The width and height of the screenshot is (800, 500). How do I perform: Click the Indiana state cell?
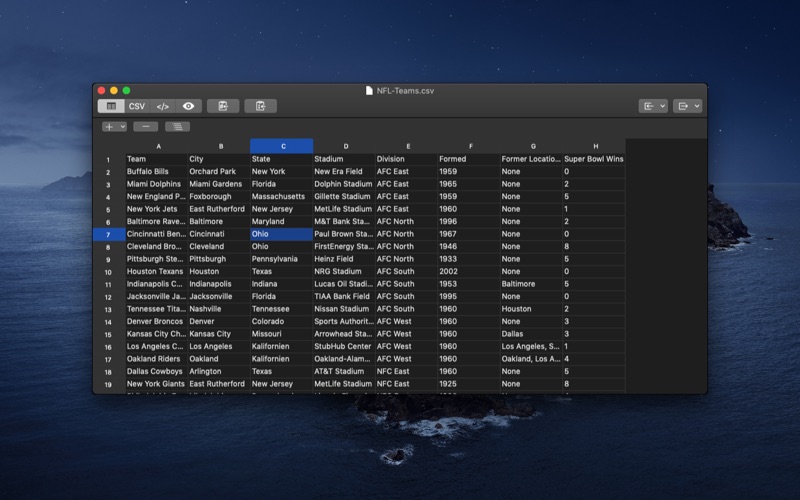[282, 284]
